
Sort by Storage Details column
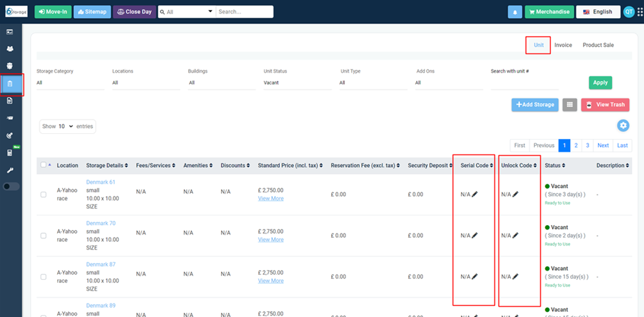(107, 165)
